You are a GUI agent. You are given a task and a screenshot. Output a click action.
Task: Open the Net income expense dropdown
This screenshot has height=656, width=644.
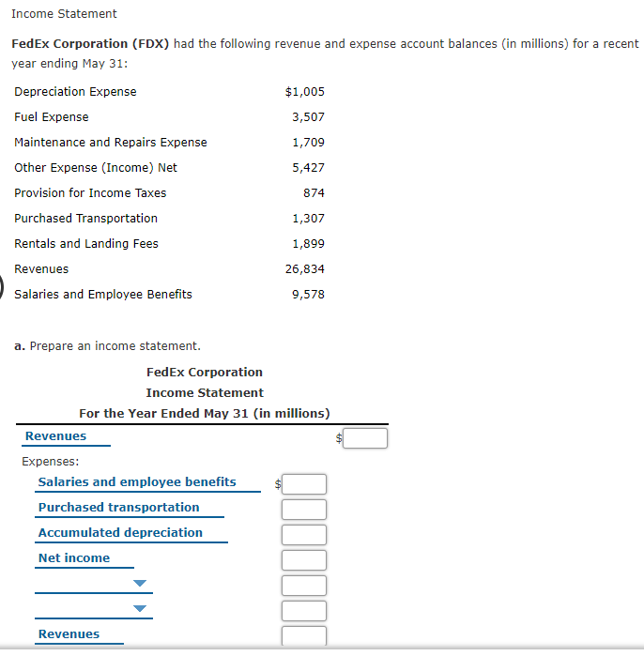pos(84,558)
